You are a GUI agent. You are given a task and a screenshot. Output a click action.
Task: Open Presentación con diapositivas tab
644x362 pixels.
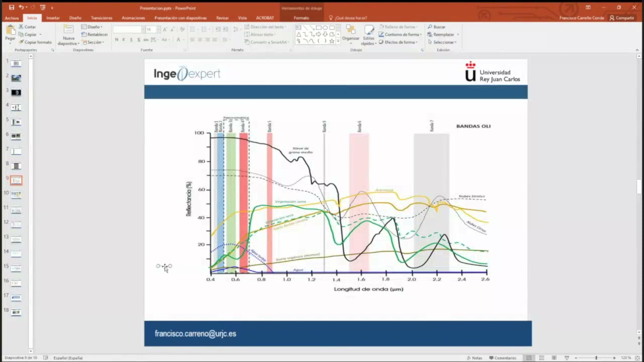(x=181, y=18)
